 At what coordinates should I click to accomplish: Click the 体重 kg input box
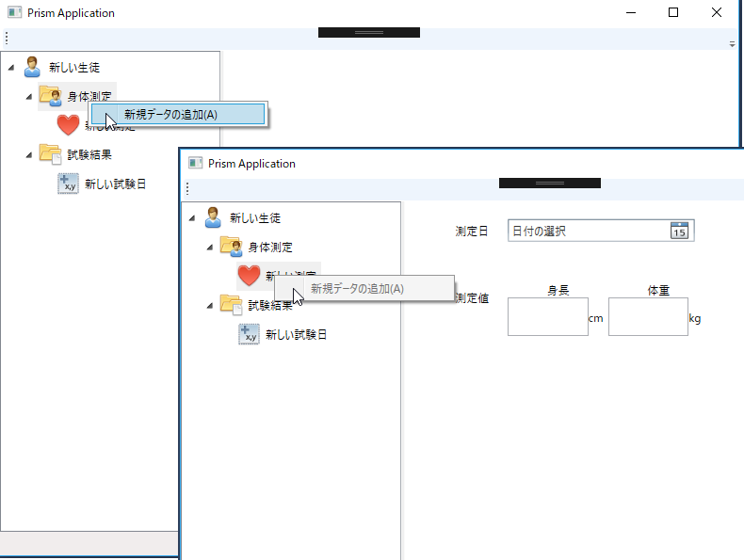(x=648, y=317)
